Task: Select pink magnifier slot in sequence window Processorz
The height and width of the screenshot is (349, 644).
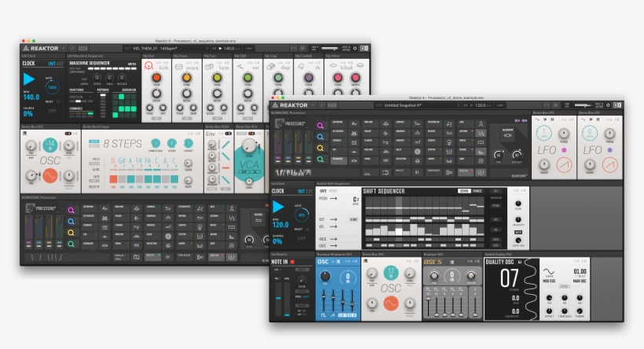Action: point(71,210)
